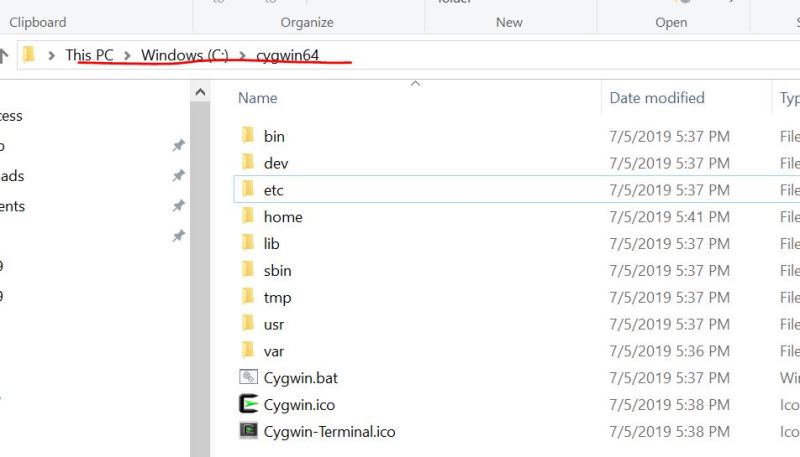The width and height of the screenshot is (800, 457).
Task: Click the Organize ribbon group label
Action: 307,22
